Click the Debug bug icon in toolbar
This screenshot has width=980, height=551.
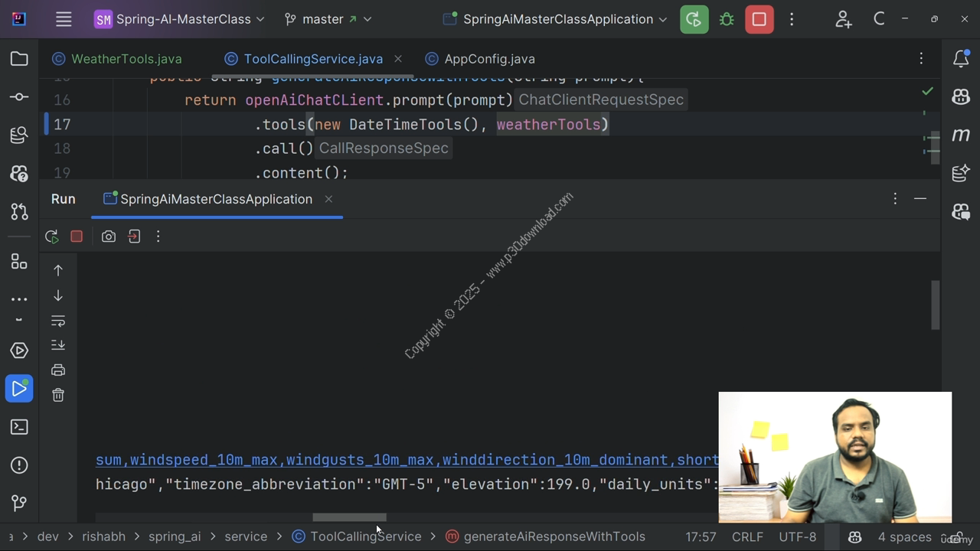[x=727, y=19]
